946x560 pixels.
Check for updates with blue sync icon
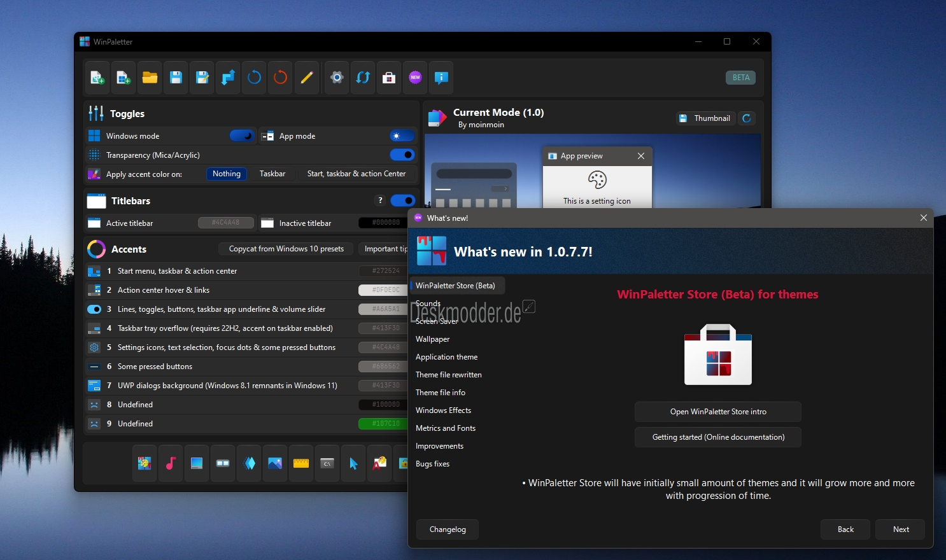(363, 78)
